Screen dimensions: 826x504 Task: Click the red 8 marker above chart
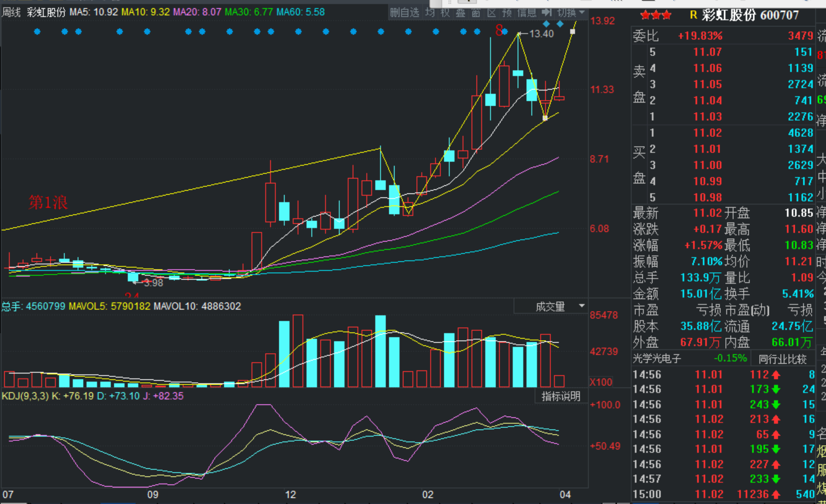click(499, 31)
